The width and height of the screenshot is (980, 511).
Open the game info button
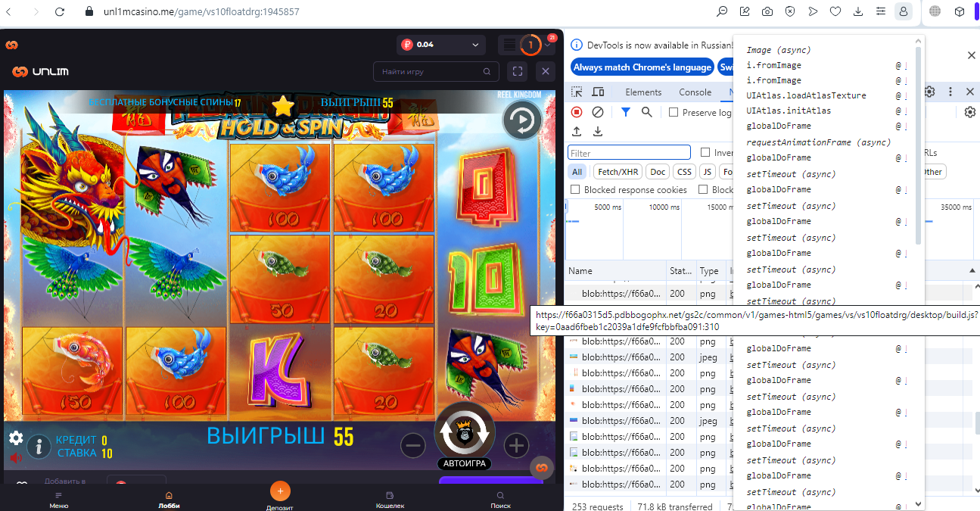39,447
